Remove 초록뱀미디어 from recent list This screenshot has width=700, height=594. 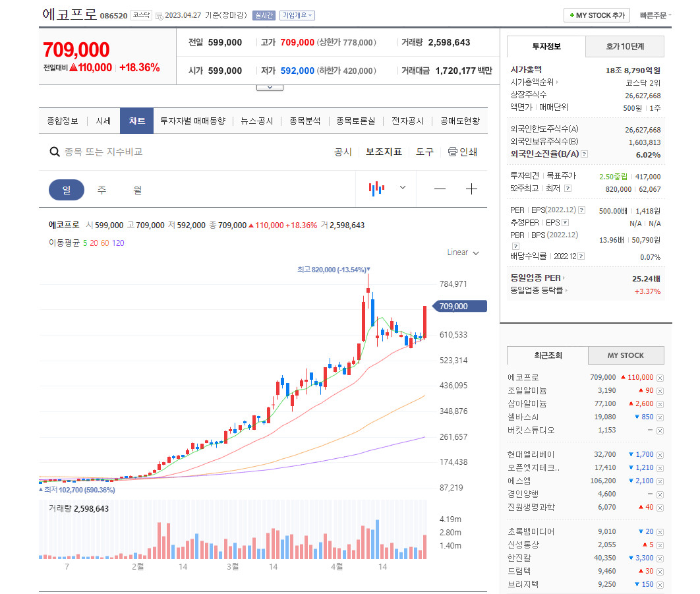click(x=660, y=532)
